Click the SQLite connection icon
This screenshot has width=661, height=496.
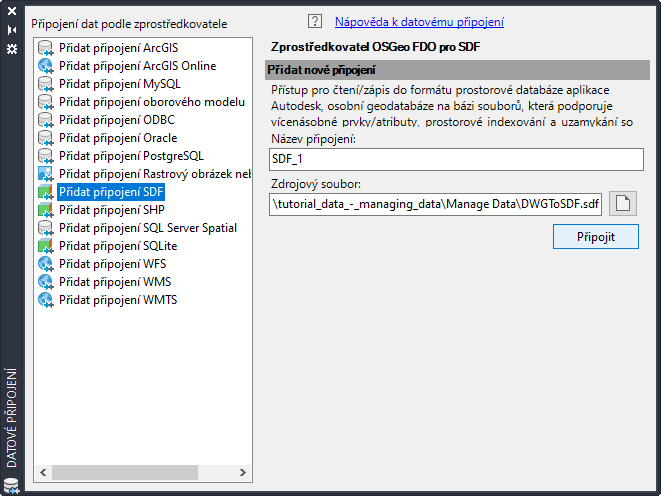[46, 246]
